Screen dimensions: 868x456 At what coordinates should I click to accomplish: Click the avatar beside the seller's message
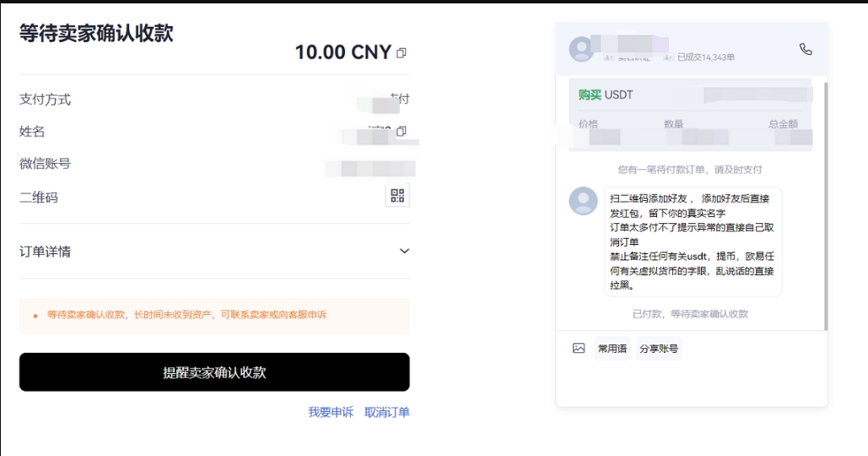[x=583, y=201]
